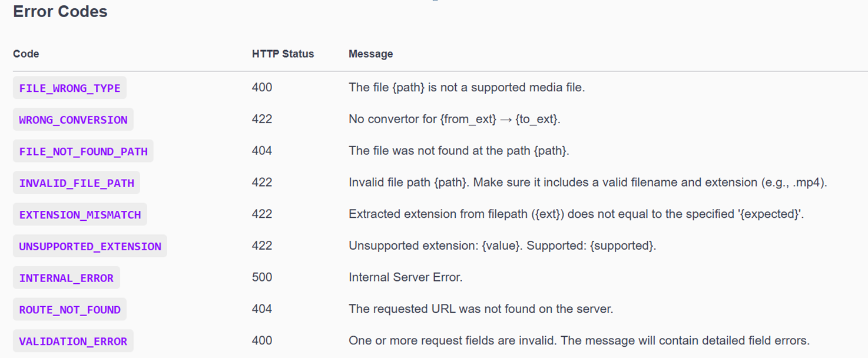The height and width of the screenshot is (358, 868).
Task: Select the EXTENSION_MISMATCH code badge
Action: coord(80,215)
